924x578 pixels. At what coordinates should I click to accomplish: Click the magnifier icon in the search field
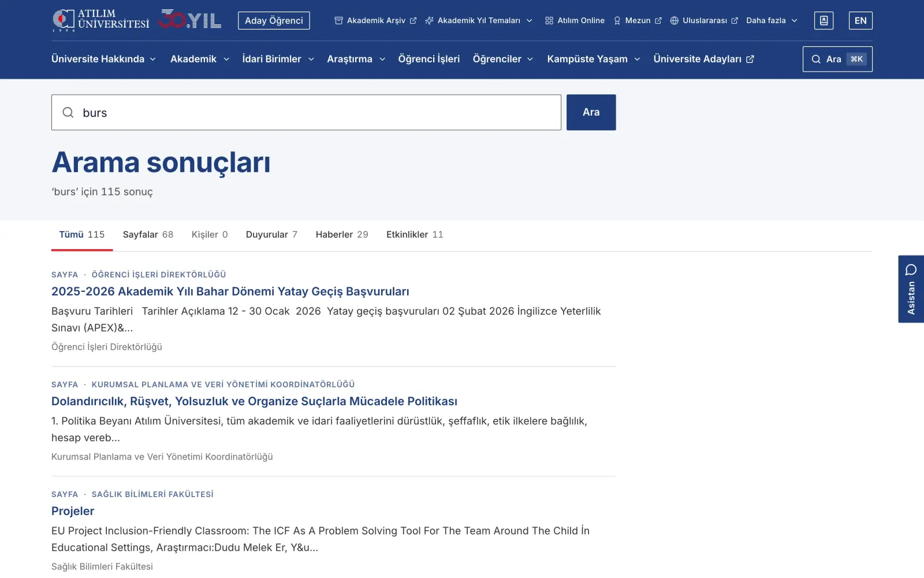68,112
